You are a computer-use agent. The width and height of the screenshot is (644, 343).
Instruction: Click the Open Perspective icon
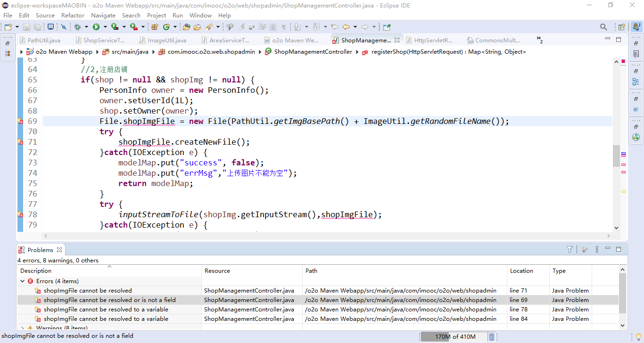[622, 27]
